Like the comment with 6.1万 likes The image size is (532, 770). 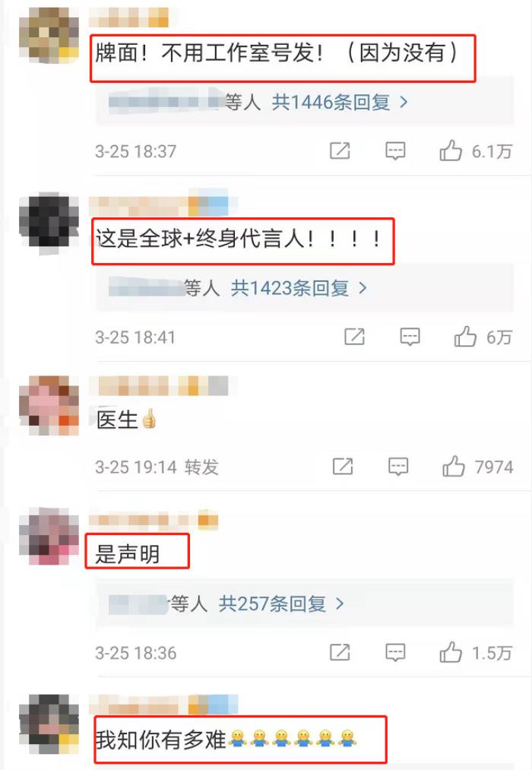[x=451, y=151]
